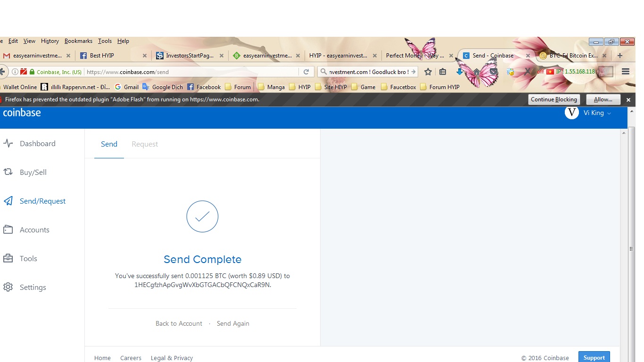Click the coinbase.com address bar URL field
The width and height of the screenshot is (644, 362).
(191, 72)
